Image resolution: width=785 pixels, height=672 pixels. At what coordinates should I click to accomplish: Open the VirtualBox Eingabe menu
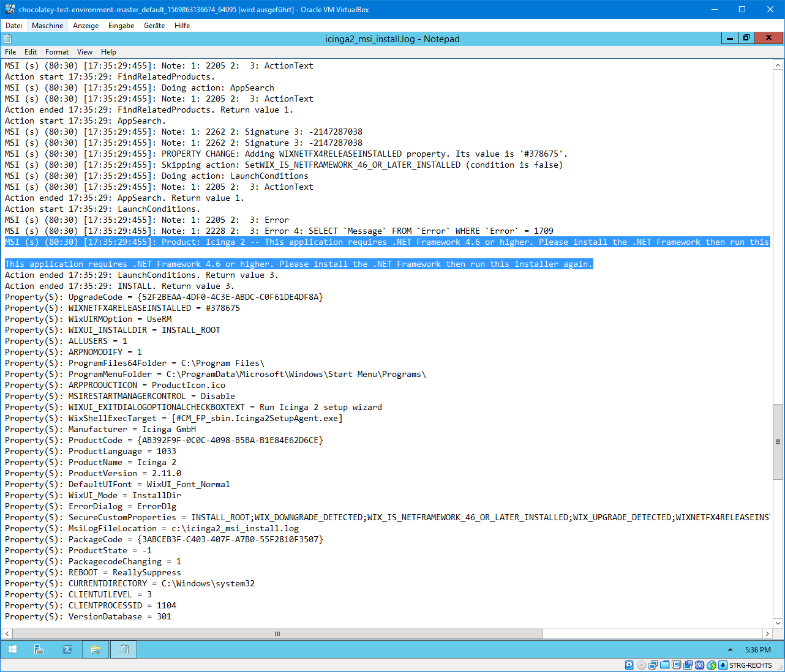pos(121,26)
